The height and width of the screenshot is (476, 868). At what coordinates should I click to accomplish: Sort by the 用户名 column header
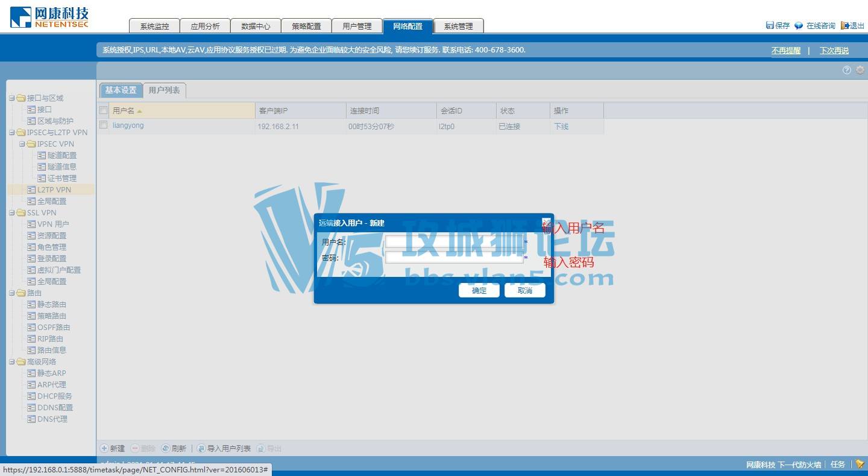point(182,110)
